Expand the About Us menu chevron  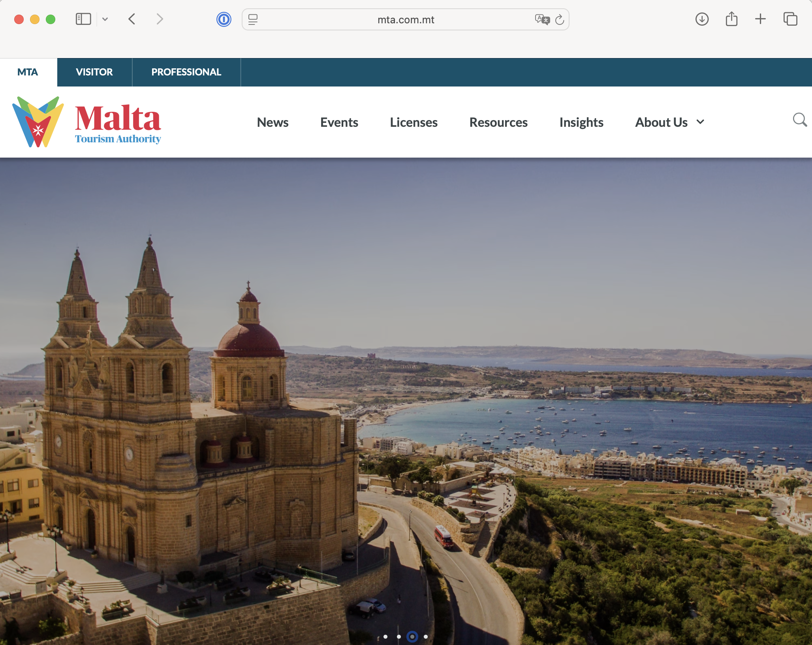pos(700,122)
